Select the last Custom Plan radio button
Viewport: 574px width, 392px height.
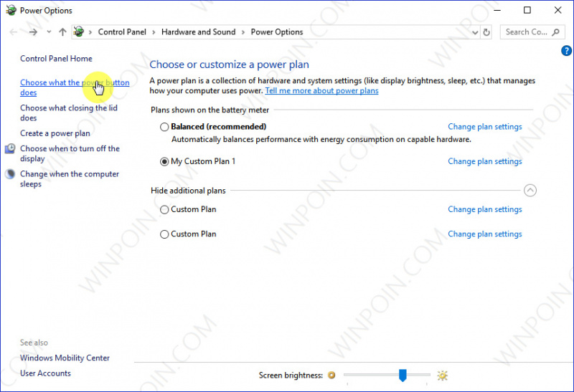[x=165, y=234]
